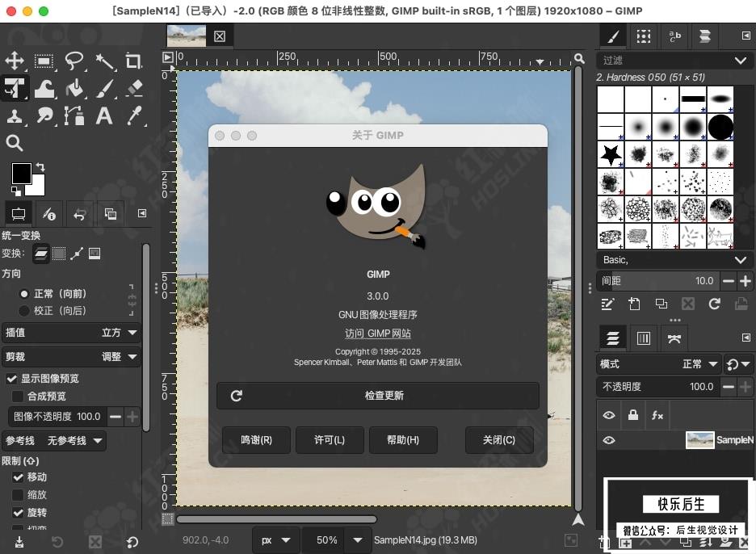756x554 pixels.
Task: Select the Crop tool
Action: click(133, 61)
